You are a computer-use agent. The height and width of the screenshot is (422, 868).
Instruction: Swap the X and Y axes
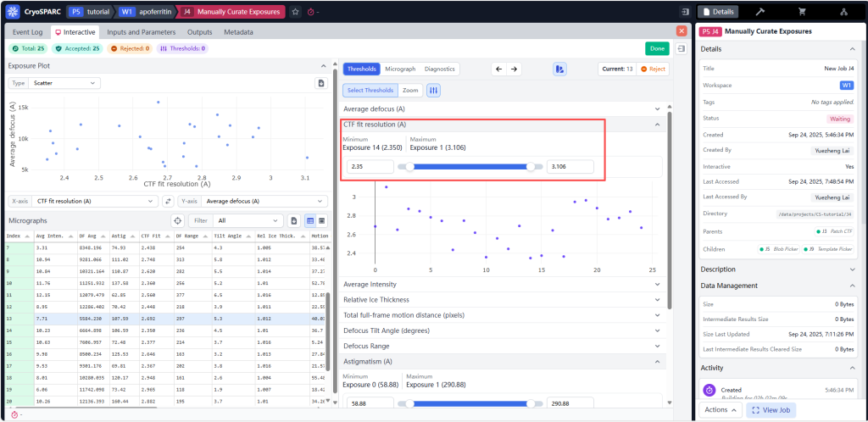tap(168, 201)
